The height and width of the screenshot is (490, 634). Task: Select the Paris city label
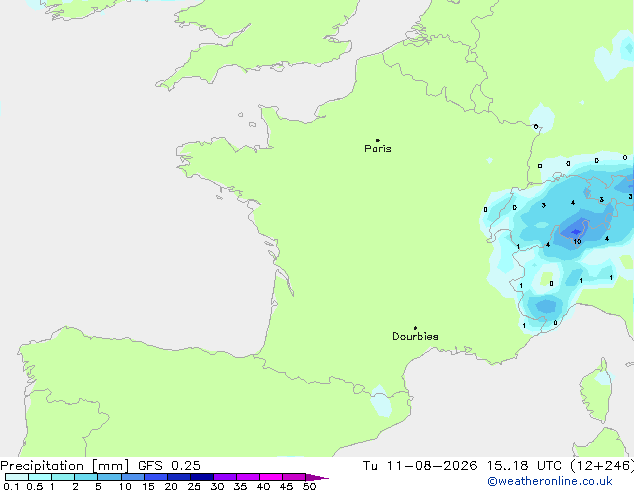pos(378,149)
